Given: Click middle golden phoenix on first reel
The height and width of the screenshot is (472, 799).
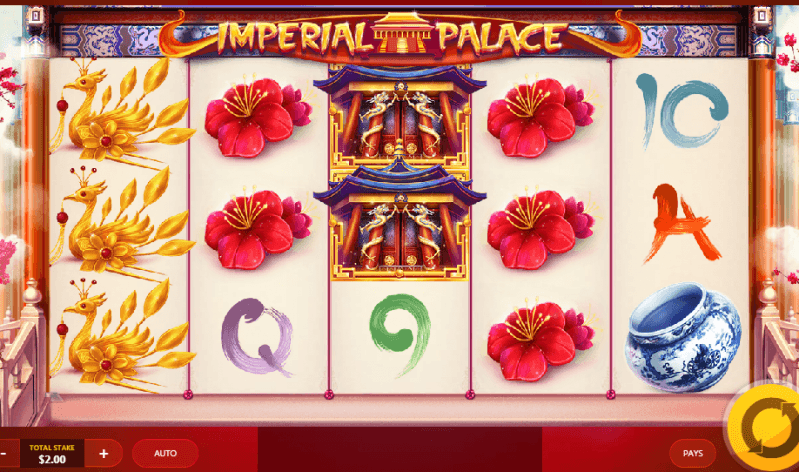Looking at the screenshot, I should click(122, 224).
